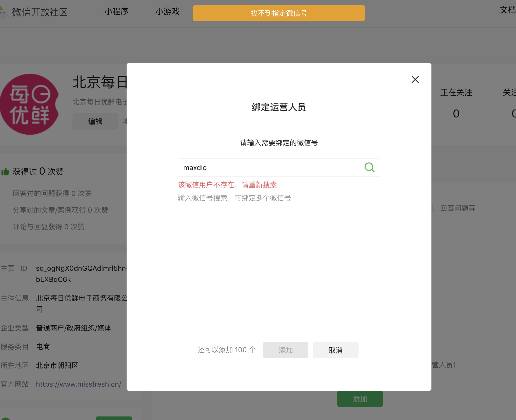The height and width of the screenshot is (420, 516).
Task: Click the green search magnifier icon
Action: point(369,167)
